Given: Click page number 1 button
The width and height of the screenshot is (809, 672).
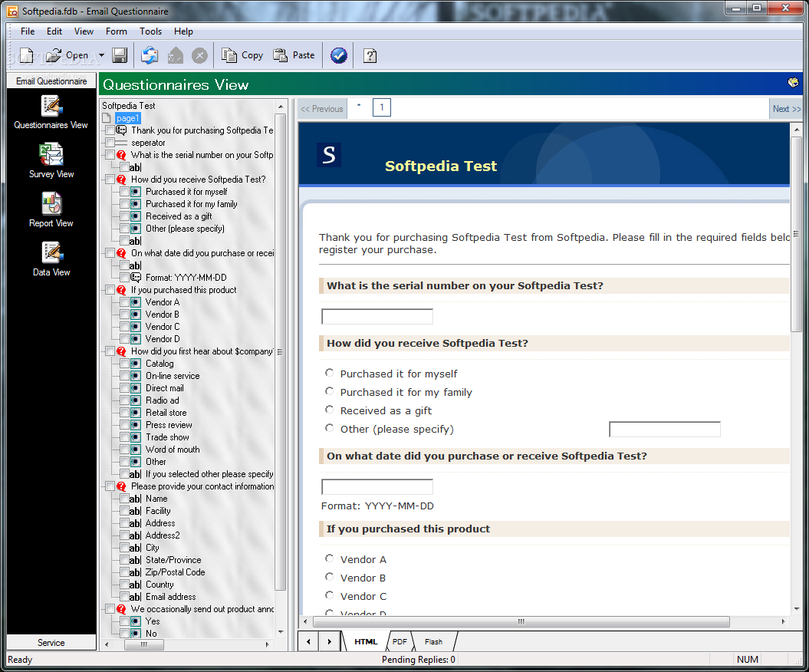Looking at the screenshot, I should pyautogui.click(x=382, y=107).
